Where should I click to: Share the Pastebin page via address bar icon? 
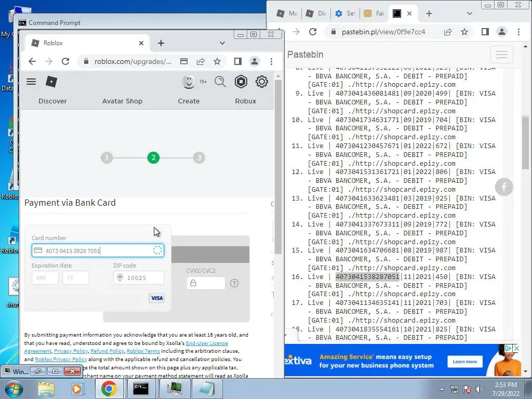click(x=448, y=32)
